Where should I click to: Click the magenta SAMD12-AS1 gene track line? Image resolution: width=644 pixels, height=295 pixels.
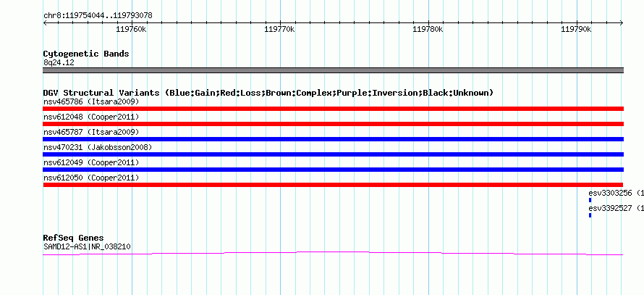[x=333, y=254]
